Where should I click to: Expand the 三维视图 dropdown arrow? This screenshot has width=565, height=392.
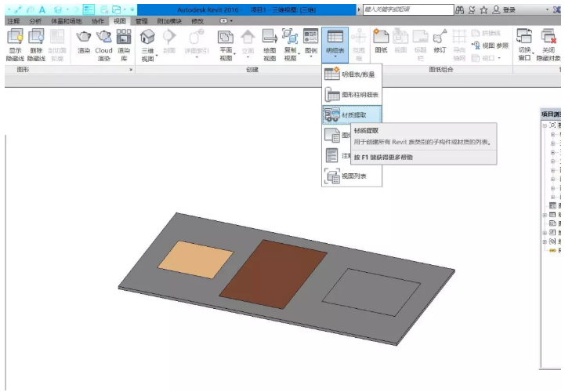click(x=157, y=56)
